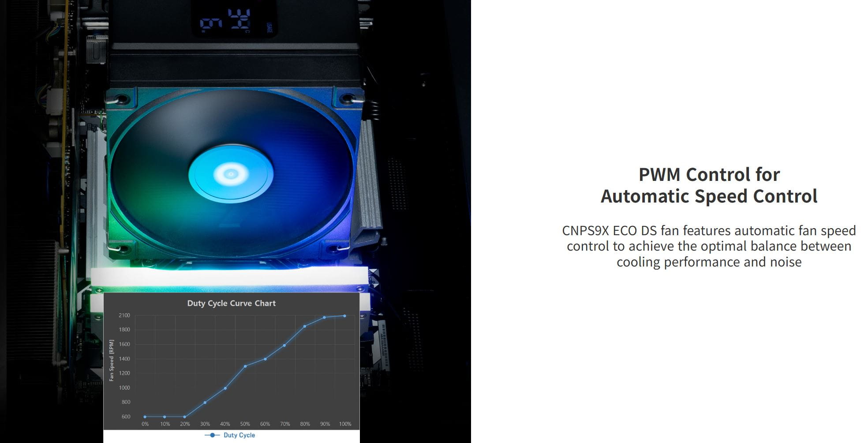Viewport: 868px width, 443px height.
Task: Click the 0% data point at 600 RPM
Action: click(145, 417)
